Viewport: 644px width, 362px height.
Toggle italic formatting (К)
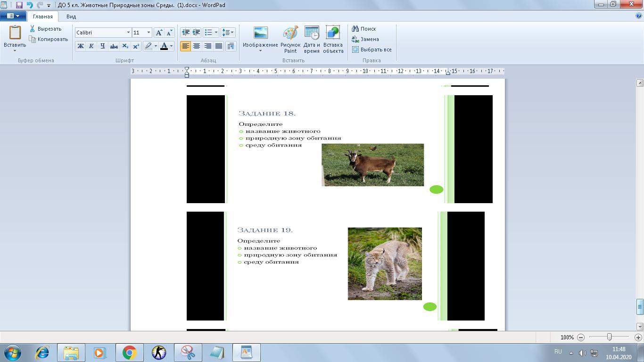click(x=91, y=46)
